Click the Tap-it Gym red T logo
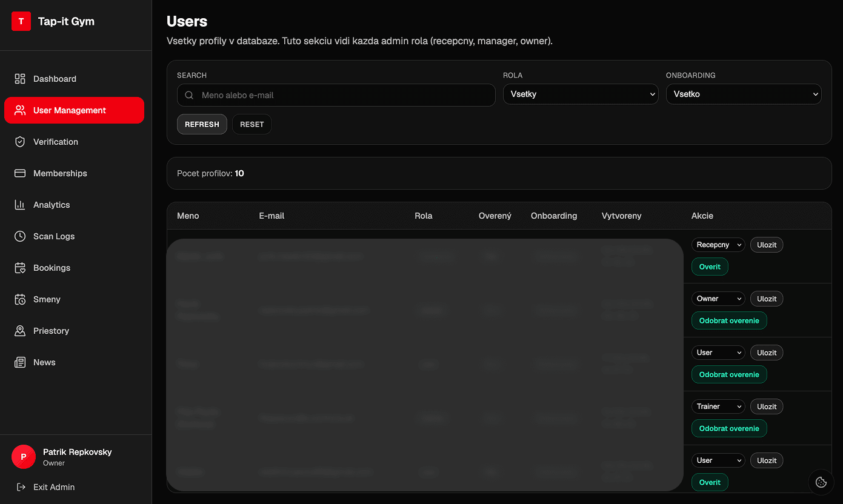Screen dimensions: 843x504 21,21
